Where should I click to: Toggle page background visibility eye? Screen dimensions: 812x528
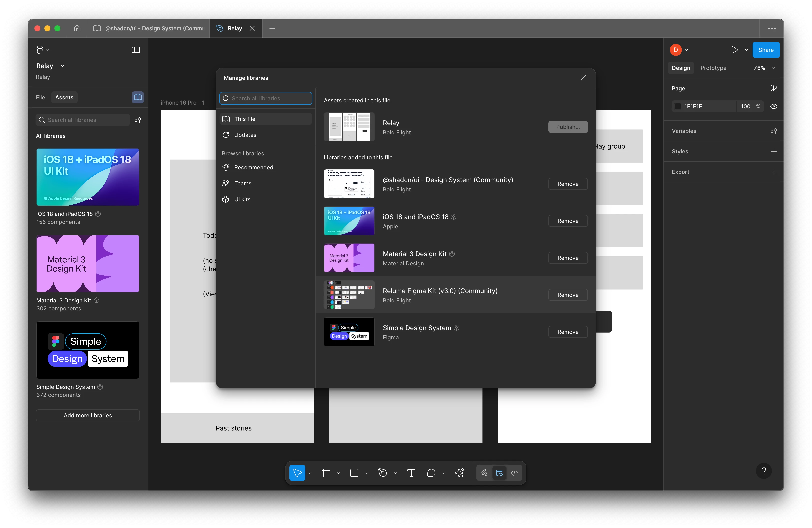tap(774, 107)
